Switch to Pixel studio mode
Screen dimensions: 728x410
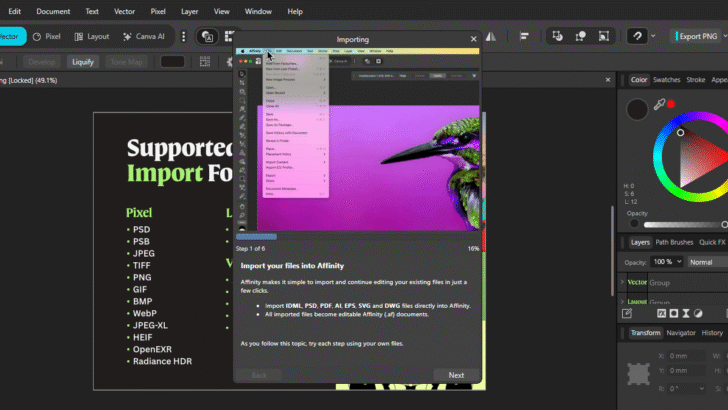[x=47, y=36]
